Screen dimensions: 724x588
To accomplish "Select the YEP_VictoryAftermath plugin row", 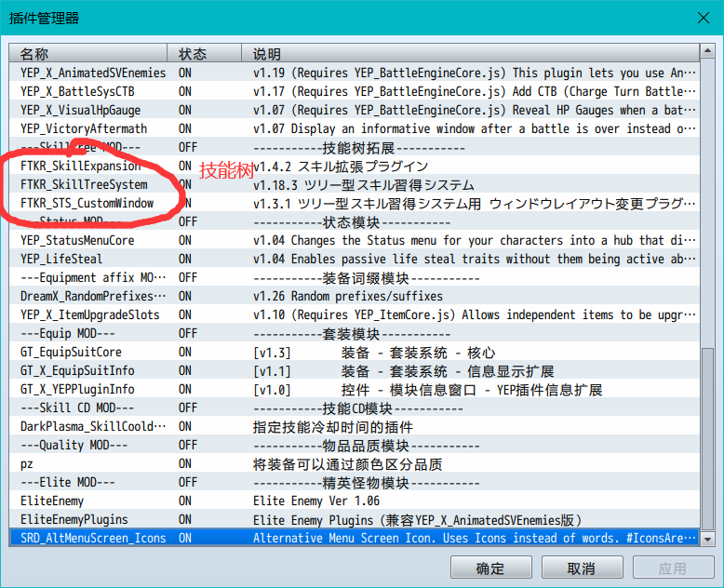I will pyautogui.click(x=355, y=128).
